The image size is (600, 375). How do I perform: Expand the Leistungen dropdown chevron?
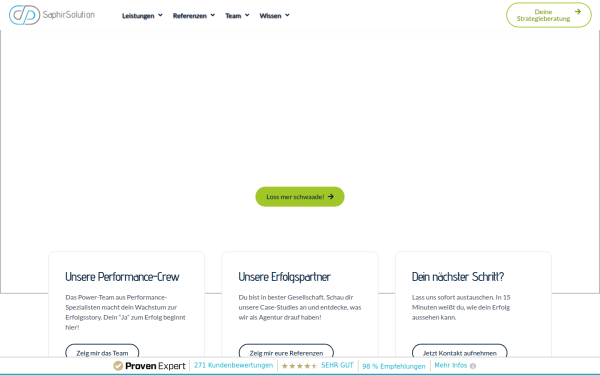160,15
